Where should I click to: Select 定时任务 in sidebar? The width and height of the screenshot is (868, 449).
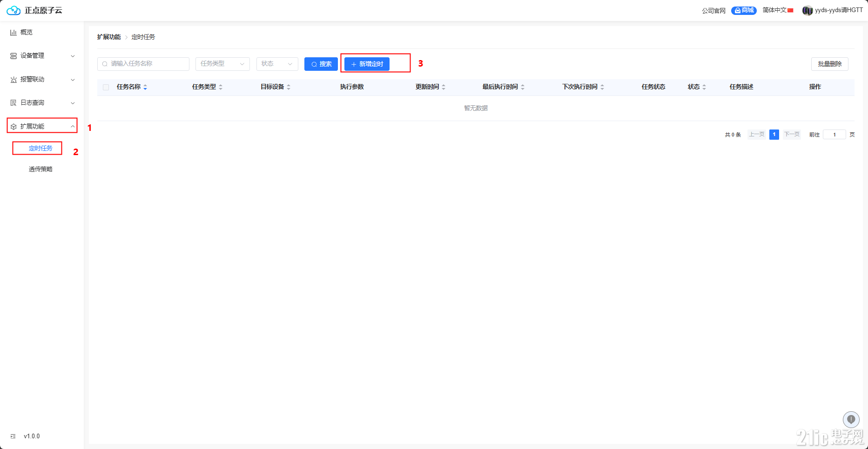[40, 148]
